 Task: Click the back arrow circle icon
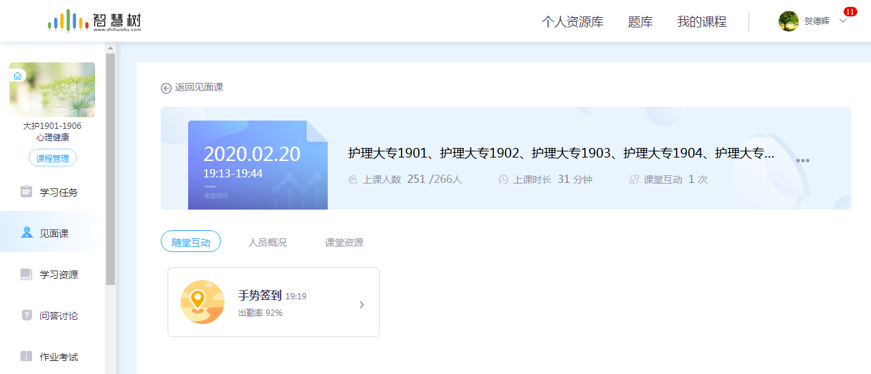point(166,88)
